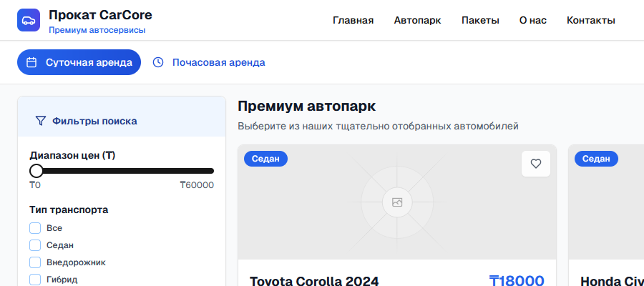Click the ₸0 minimum price label
The image size is (644, 286).
click(35, 185)
